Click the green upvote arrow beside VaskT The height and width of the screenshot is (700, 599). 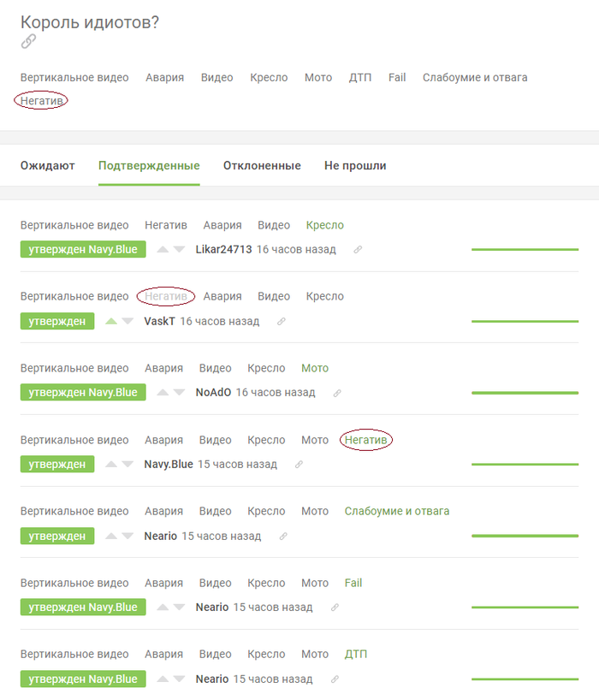pos(110,322)
